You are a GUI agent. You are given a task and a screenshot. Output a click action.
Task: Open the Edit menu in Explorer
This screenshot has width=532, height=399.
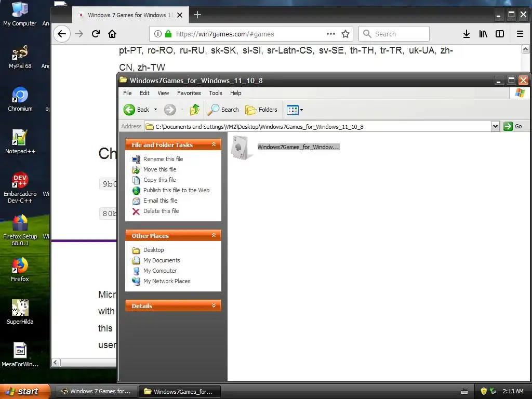144,93
